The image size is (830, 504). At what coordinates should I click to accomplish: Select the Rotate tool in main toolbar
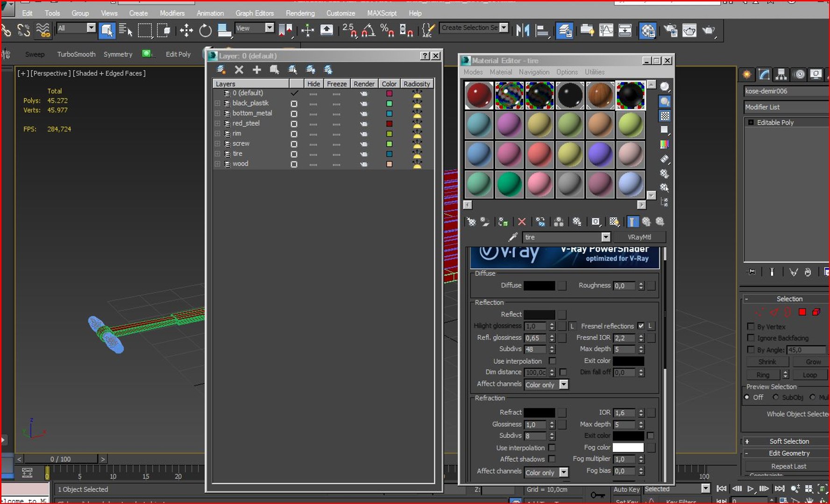[x=205, y=31]
